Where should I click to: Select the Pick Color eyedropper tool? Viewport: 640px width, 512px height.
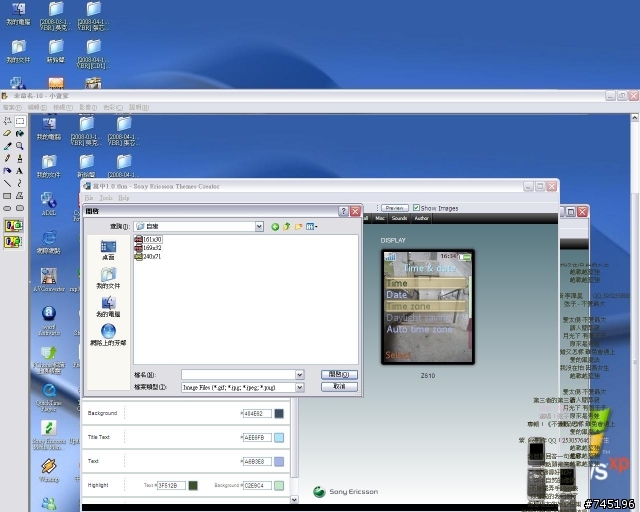pos(7,146)
